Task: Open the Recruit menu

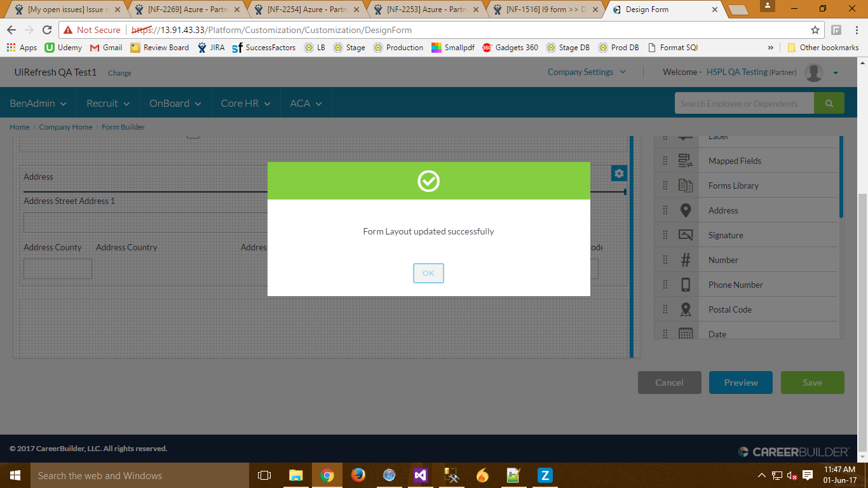Action: pyautogui.click(x=108, y=103)
